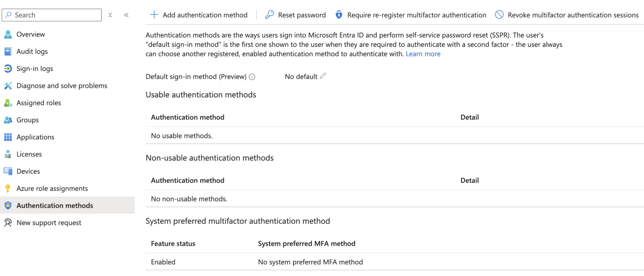Open the Learn more link
The image size is (644, 276).
[x=423, y=54]
